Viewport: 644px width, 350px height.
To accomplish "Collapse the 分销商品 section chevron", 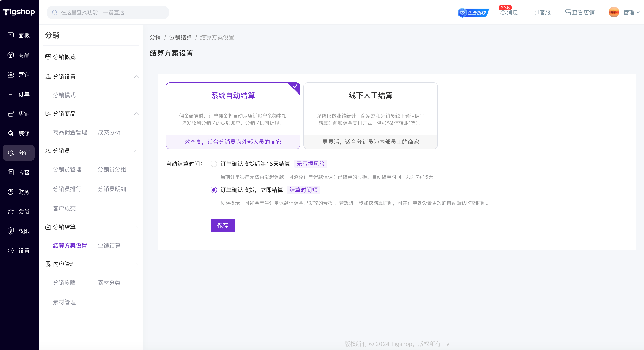I will [x=136, y=114].
